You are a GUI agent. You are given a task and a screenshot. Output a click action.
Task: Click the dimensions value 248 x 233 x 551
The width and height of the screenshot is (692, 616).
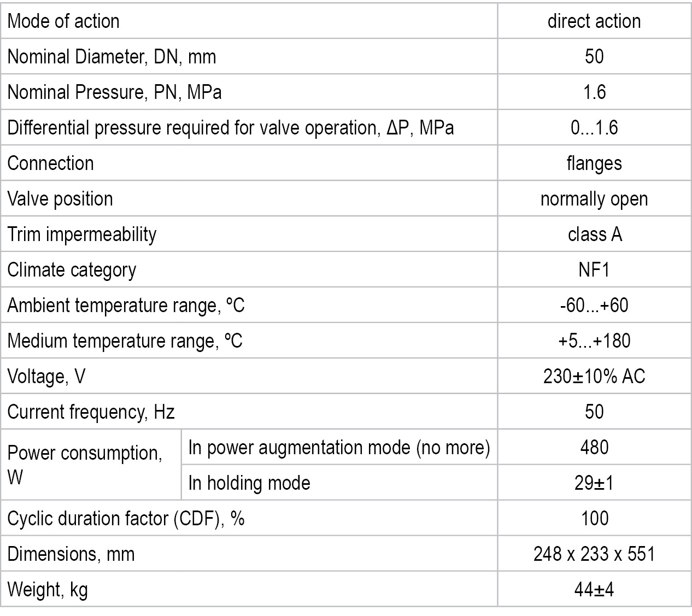594,554
